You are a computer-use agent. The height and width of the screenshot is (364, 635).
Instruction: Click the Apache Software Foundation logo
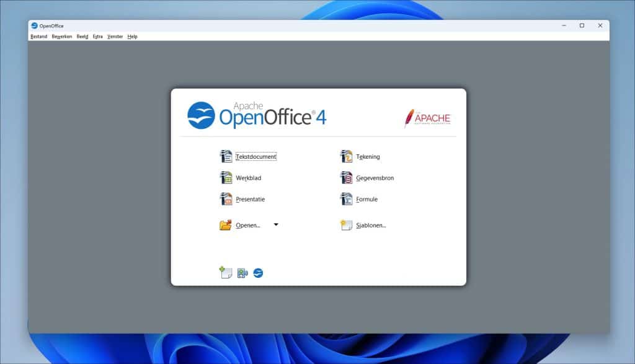[427, 118]
